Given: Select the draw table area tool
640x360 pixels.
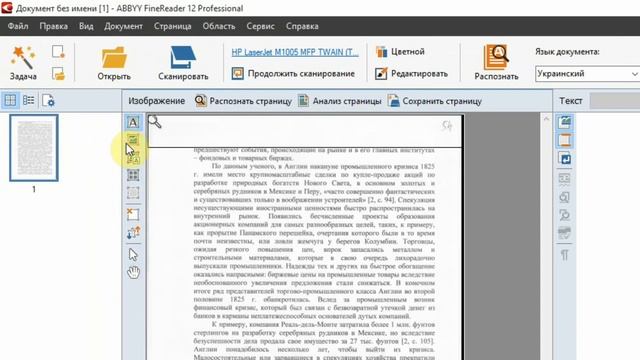Looking at the screenshot, I should [133, 176].
